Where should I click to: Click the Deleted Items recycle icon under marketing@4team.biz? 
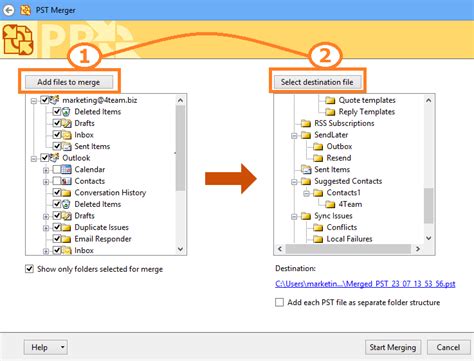coord(66,112)
